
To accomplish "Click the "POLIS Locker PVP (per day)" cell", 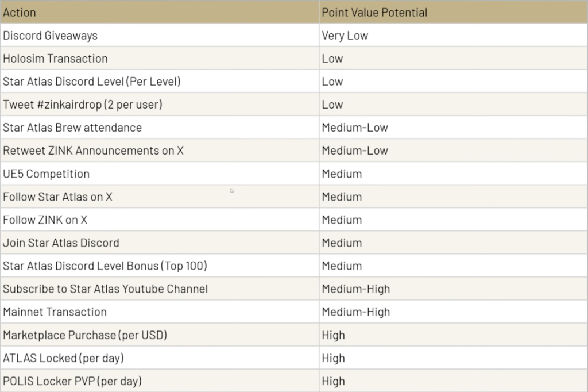I will point(72,381).
